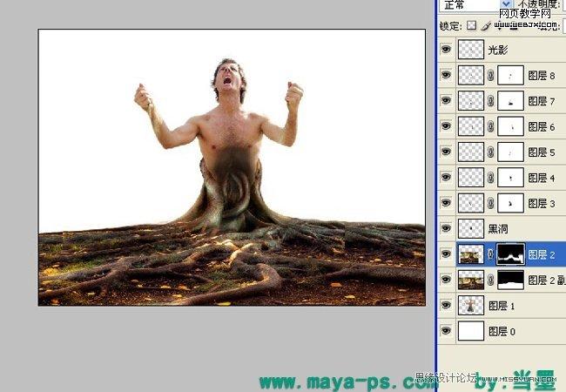This screenshot has width=566, height=392.
Task: Select the layer mask of 图层 3
Action: (x=510, y=203)
